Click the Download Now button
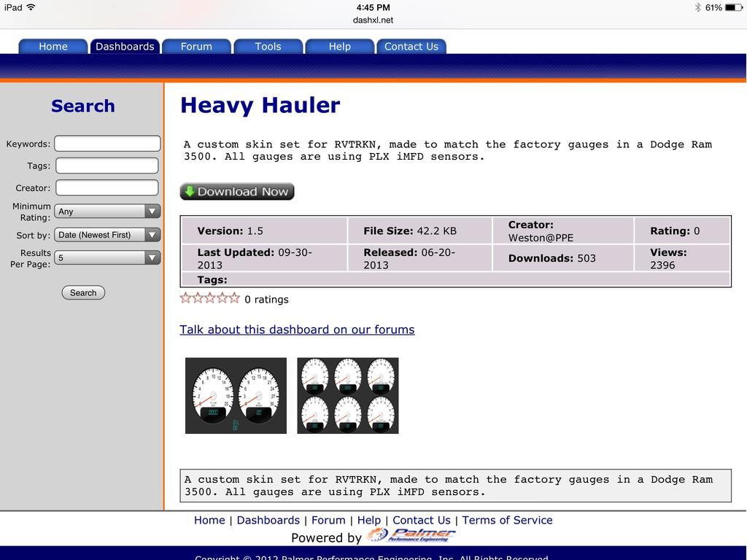747x560 pixels. [x=237, y=192]
